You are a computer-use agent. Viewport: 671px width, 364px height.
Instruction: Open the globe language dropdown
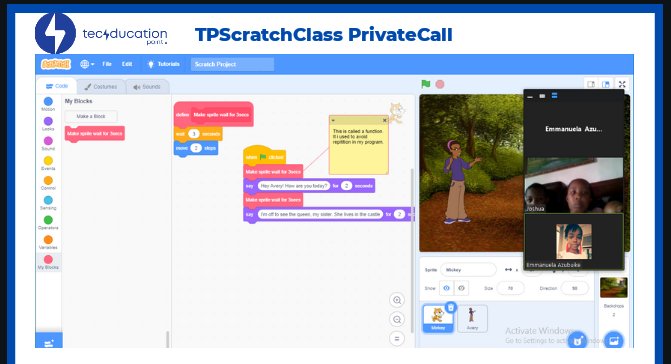pyautogui.click(x=87, y=64)
